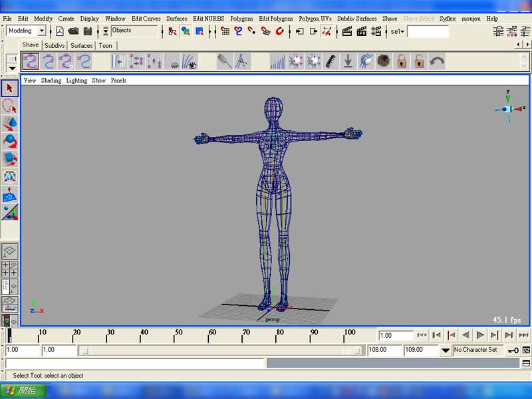532x399 pixels.
Task: Go to the start of the playback range
Action: [422, 335]
